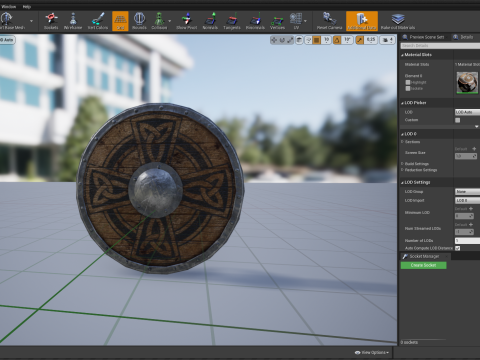Click the surface snapping icon in viewport
The height and width of the screenshot is (360, 480).
point(308,40)
